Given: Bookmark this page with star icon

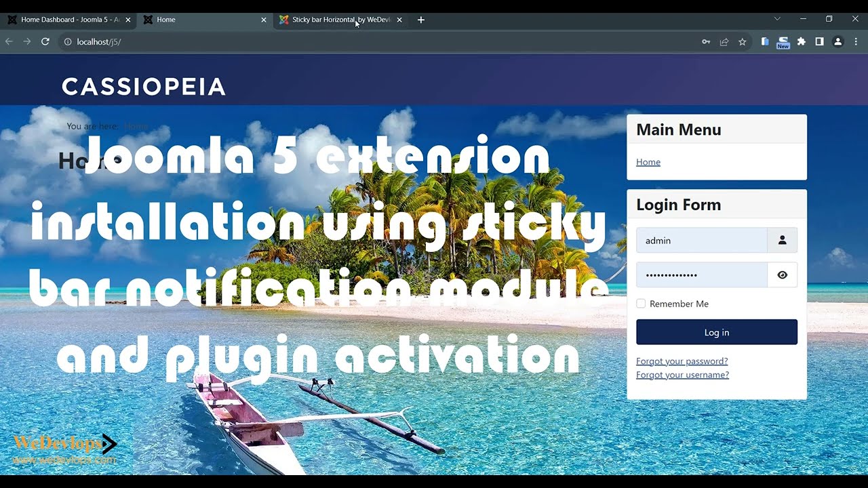Looking at the screenshot, I should point(743,41).
